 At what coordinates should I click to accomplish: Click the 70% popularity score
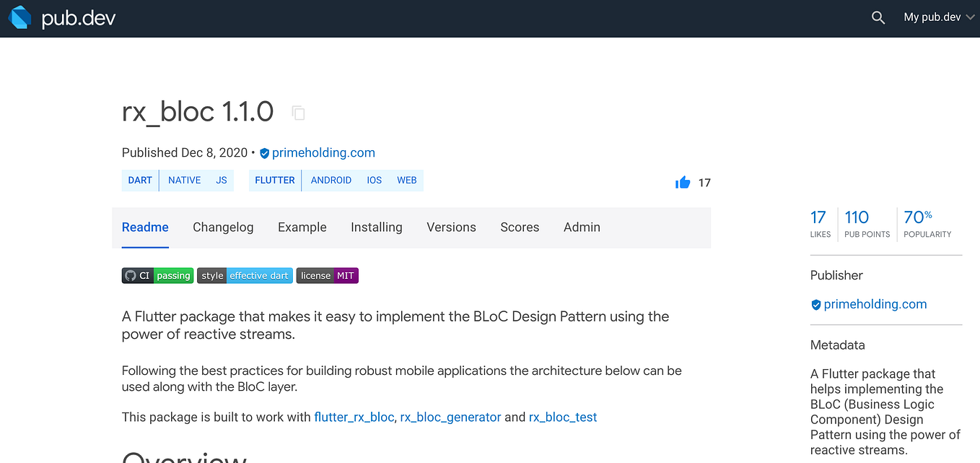[x=917, y=217]
